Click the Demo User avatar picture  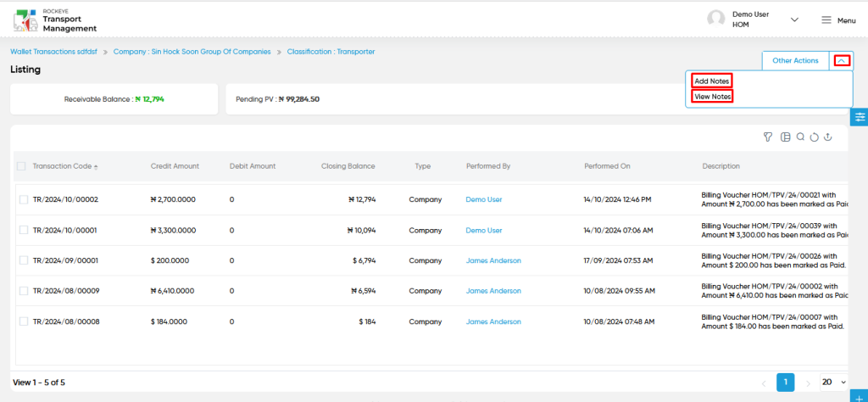coord(715,20)
